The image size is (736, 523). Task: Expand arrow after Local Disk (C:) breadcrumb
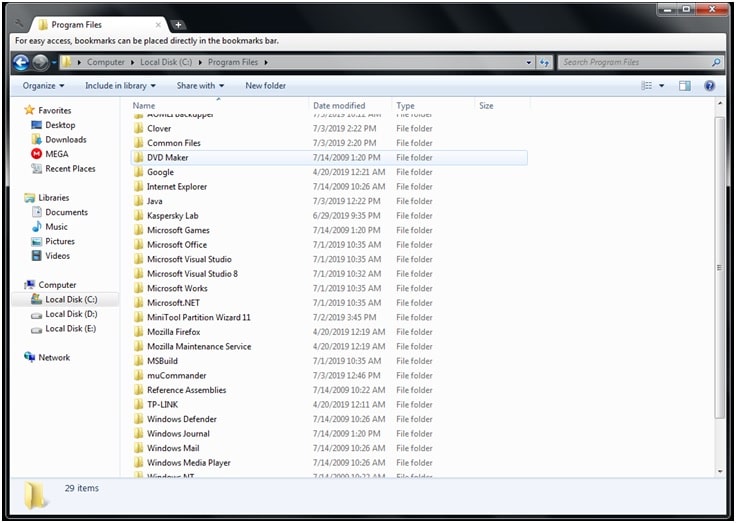pyautogui.click(x=200, y=62)
